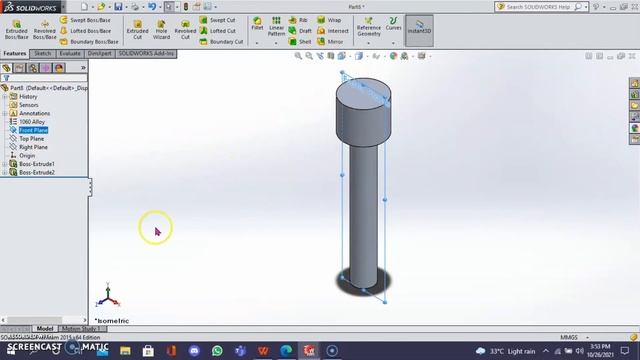
Task: Click the Print icon
Action: click(135, 7)
